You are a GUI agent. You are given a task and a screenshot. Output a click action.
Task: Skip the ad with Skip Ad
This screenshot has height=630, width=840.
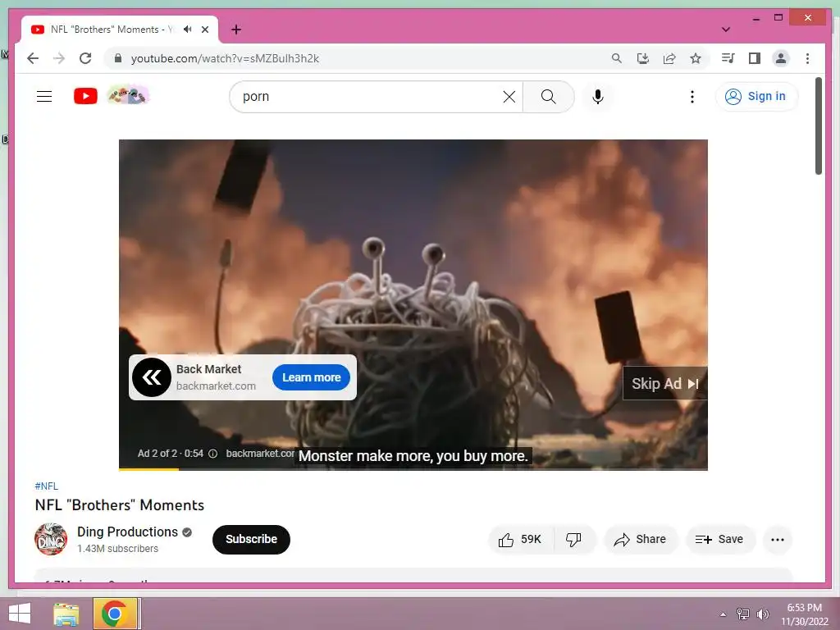pyautogui.click(x=664, y=384)
